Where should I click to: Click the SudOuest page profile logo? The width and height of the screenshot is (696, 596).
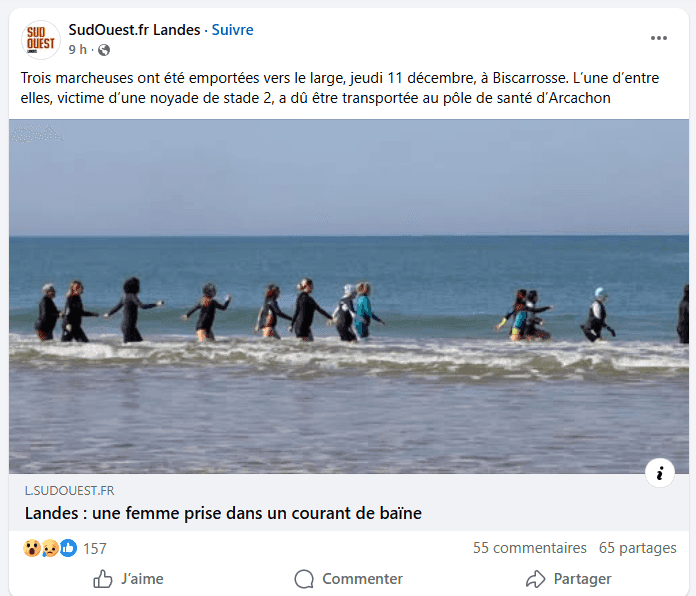[40, 39]
